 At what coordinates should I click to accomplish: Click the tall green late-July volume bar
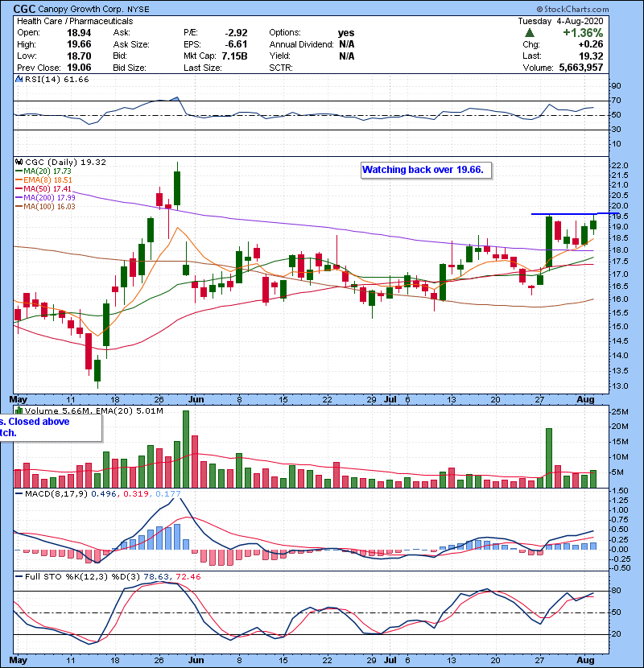point(549,458)
